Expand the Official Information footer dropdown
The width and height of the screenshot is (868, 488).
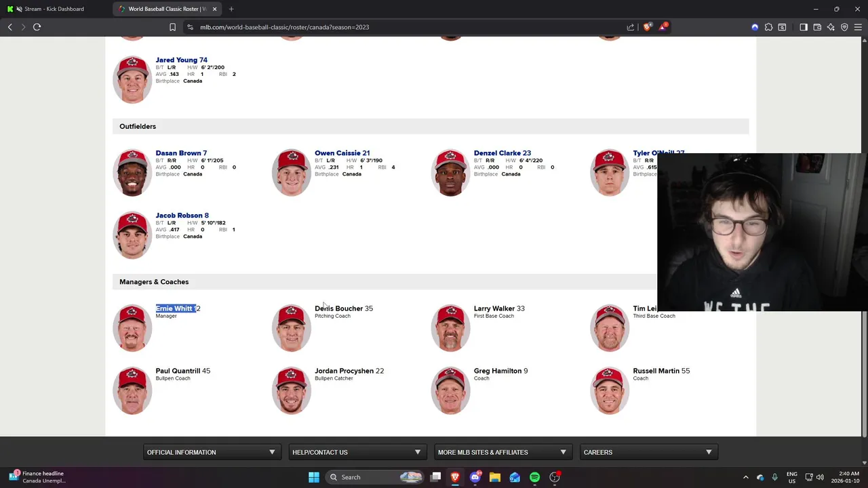coord(211,452)
